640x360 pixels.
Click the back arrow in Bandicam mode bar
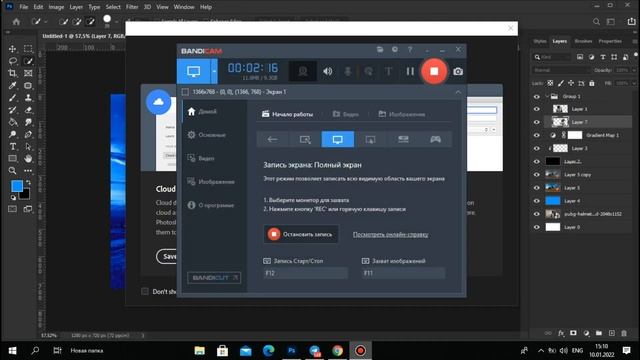272,140
